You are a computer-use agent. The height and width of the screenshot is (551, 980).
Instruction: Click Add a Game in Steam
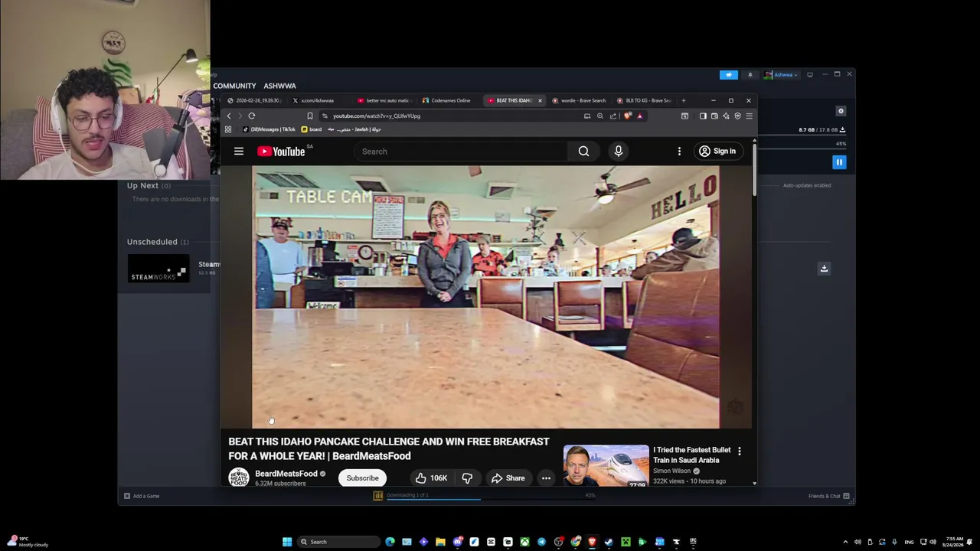141,496
